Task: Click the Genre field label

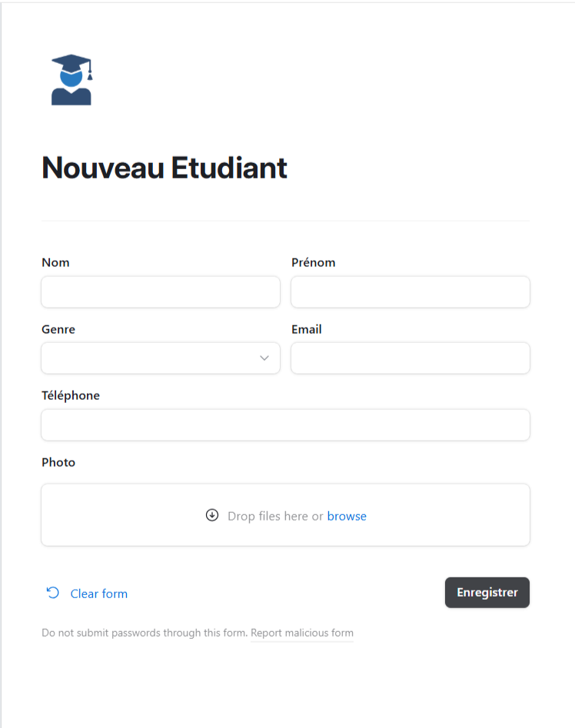Action: 58,329
